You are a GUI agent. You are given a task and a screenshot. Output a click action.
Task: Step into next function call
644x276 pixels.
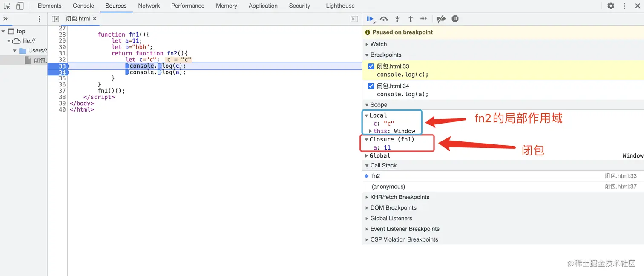397,19
